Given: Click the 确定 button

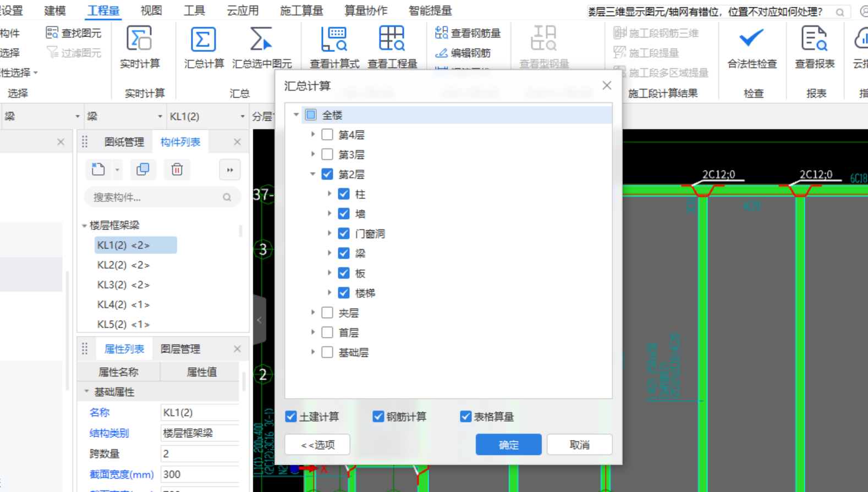Looking at the screenshot, I should click(x=508, y=445).
